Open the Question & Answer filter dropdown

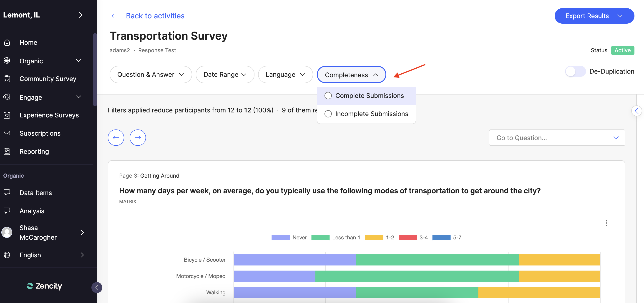coord(151,75)
